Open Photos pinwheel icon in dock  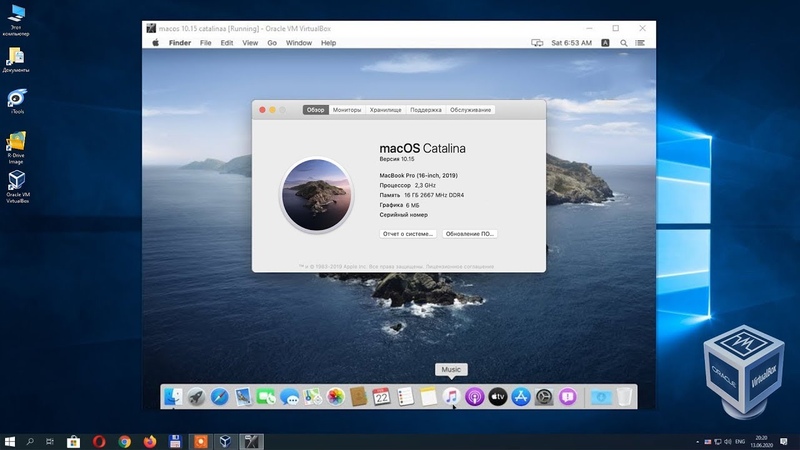pos(335,397)
